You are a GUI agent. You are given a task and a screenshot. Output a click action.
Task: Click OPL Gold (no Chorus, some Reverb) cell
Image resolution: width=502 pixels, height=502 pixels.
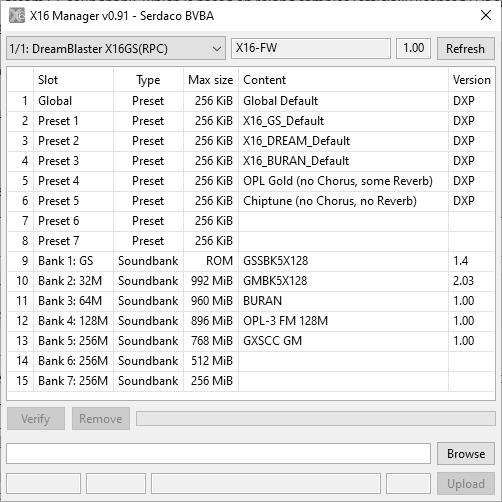point(343,181)
